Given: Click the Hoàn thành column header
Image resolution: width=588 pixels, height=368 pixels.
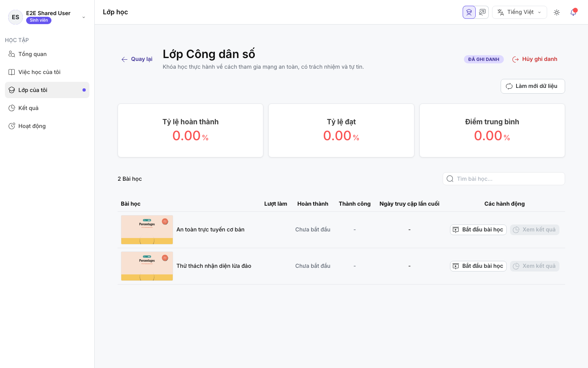Looking at the screenshot, I should 313,204.
